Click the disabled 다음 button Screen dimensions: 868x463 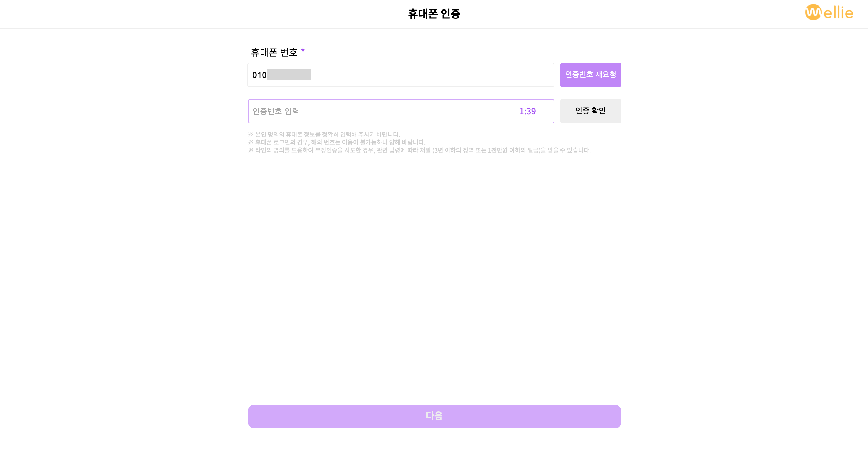click(x=434, y=416)
